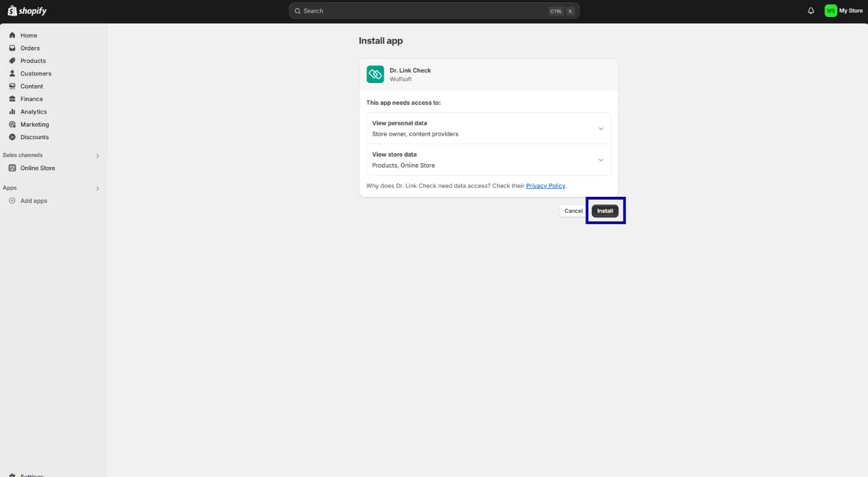Click the Products tag icon
The width and height of the screenshot is (868, 477).
[x=12, y=61]
